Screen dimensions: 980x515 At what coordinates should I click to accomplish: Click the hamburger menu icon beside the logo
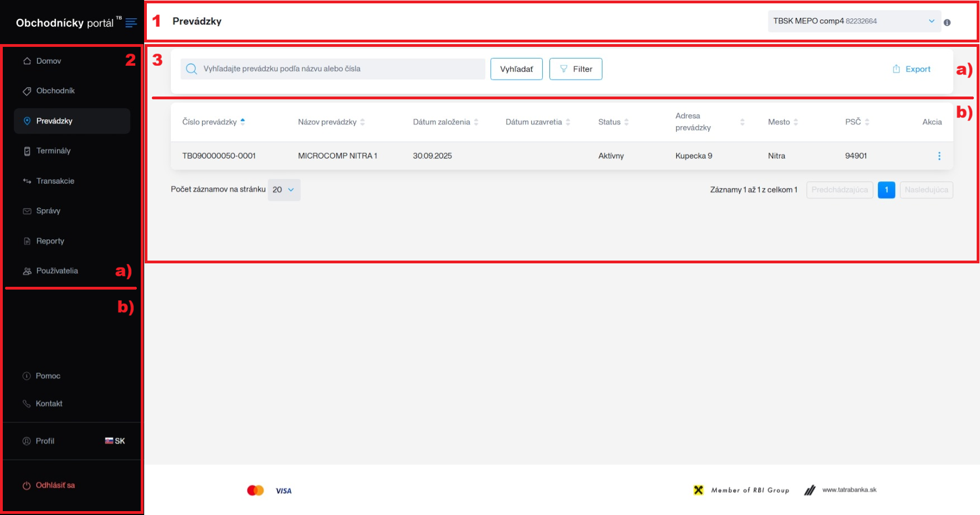click(131, 23)
